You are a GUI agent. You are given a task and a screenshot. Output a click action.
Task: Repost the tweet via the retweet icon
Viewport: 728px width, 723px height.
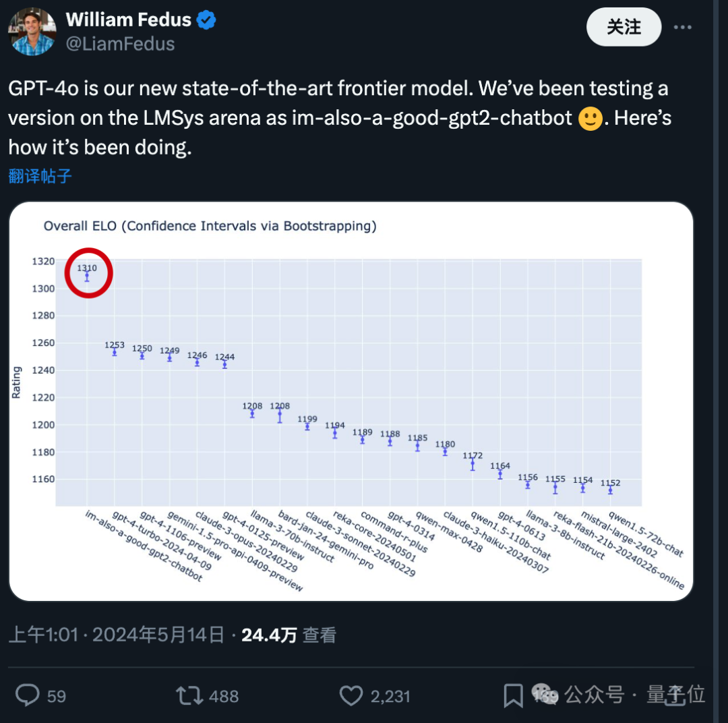[189, 695]
